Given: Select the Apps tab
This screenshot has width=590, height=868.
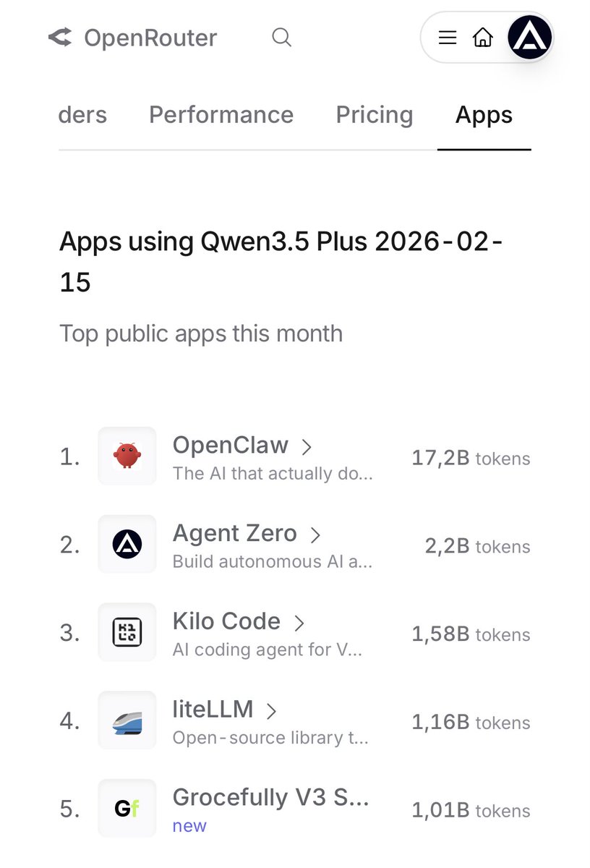Looking at the screenshot, I should 484,115.
